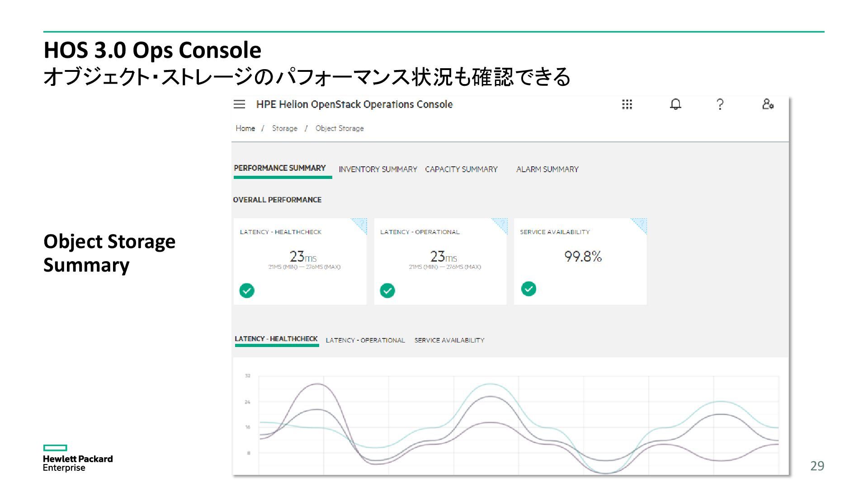Image resolution: width=868 pixels, height=488 pixels.
Task: Open the notifications bell
Action: coord(675,104)
